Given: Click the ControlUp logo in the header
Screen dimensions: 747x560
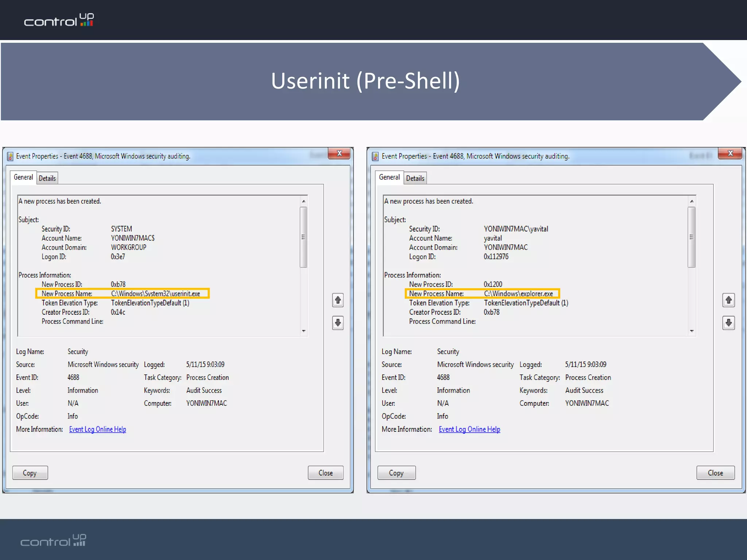Looking at the screenshot, I should (59, 20).
